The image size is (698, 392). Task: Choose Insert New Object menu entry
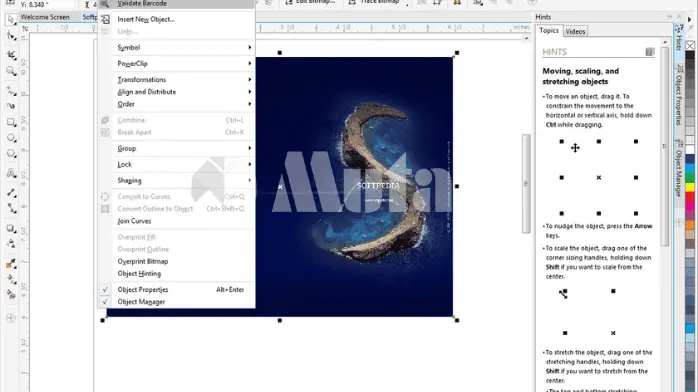click(x=177, y=19)
